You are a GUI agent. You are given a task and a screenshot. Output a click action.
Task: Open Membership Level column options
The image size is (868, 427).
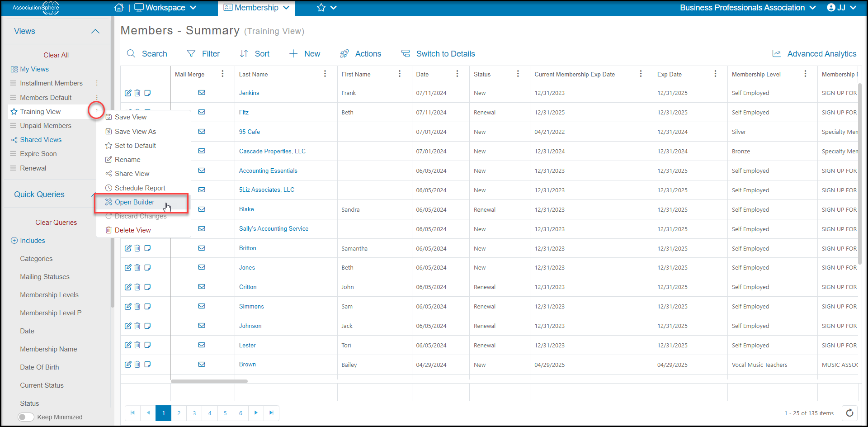tap(805, 74)
